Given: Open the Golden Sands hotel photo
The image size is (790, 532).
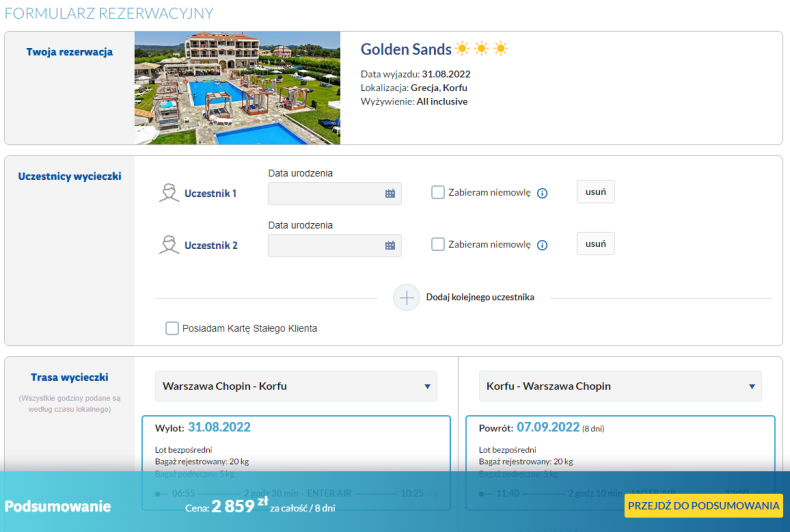Looking at the screenshot, I should click(237, 88).
